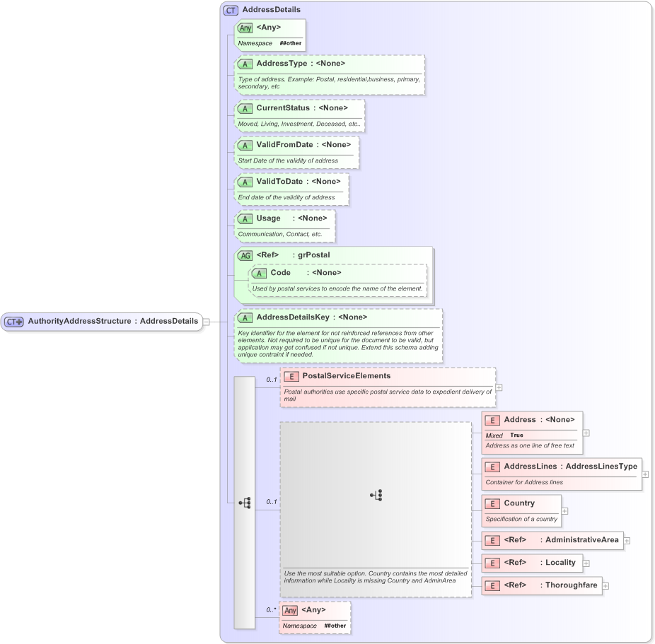Click the A icon of the ValidFromDate attribute
This screenshot has width=655, height=644.
[245, 145]
